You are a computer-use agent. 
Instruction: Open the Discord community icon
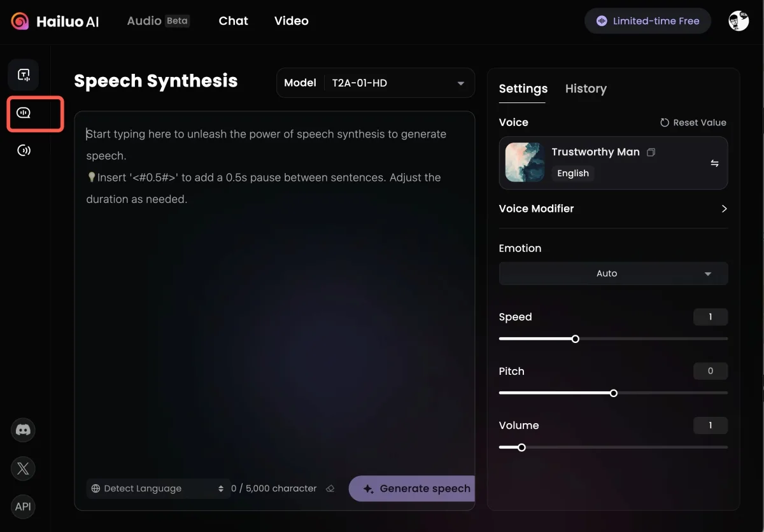tap(23, 430)
